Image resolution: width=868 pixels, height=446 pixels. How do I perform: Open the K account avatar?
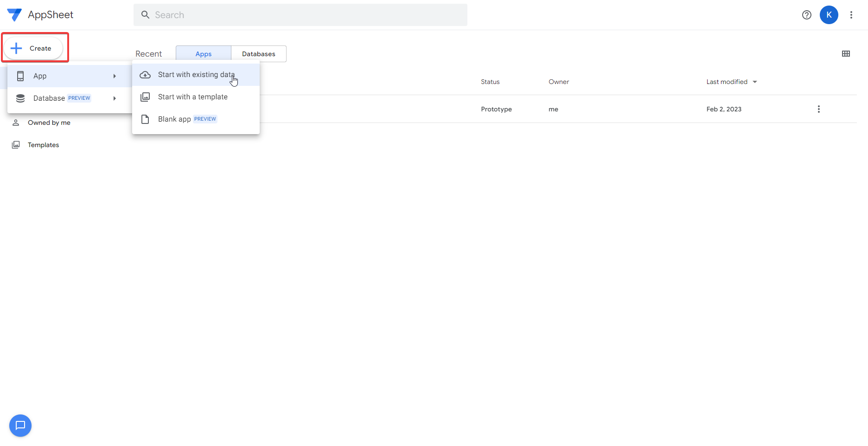point(829,15)
